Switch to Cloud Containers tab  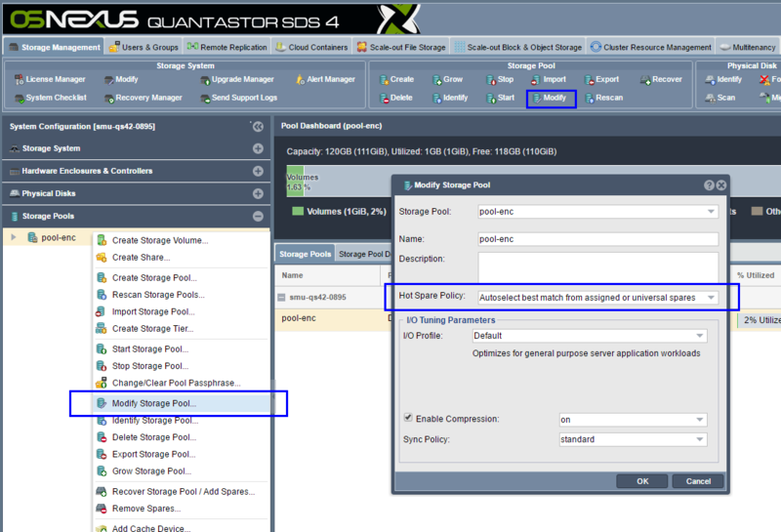311,47
